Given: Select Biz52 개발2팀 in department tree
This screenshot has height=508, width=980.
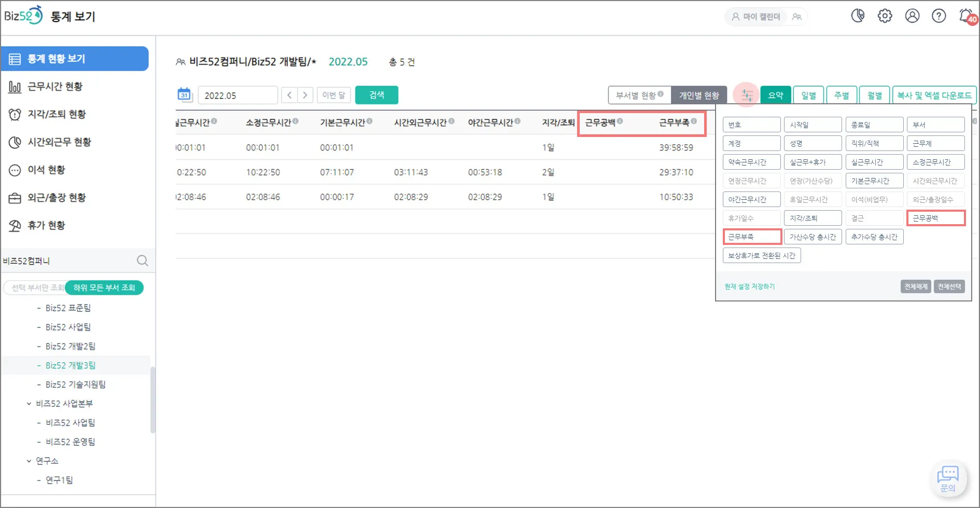Looking at the screenshot, I should (x=71, y=346).
